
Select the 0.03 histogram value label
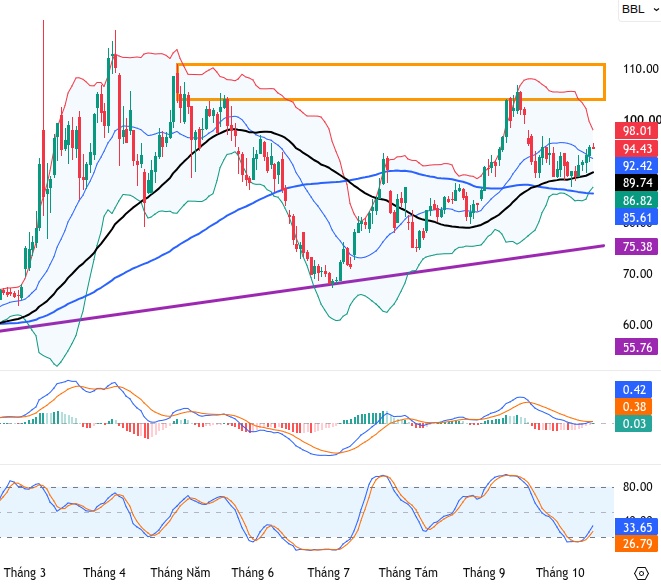point(634,423)
